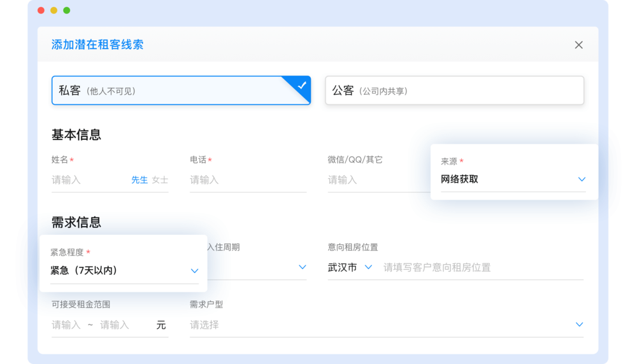This screenshot has width=637, height=364.
Task: Click the 姓名 input field
Action: click(89, 179)
